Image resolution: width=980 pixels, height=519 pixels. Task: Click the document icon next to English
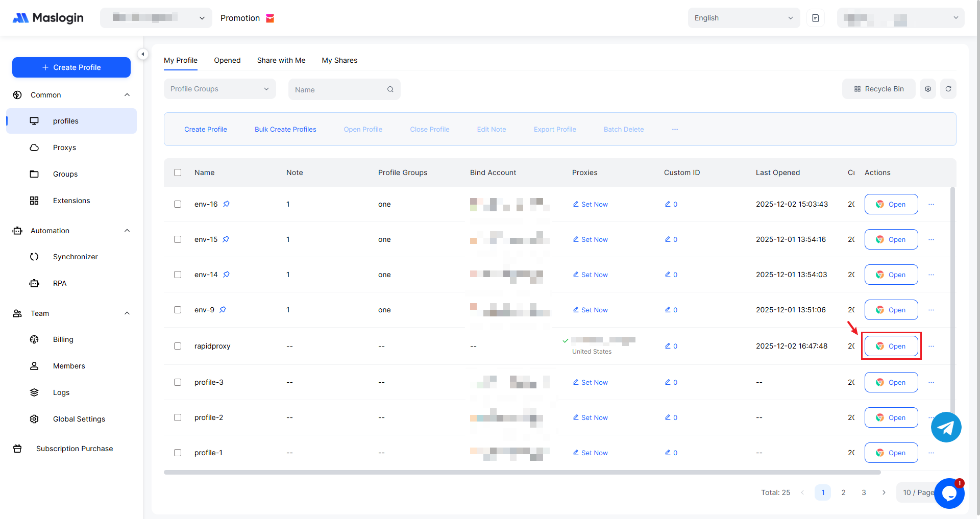click(x=815, y=18)
